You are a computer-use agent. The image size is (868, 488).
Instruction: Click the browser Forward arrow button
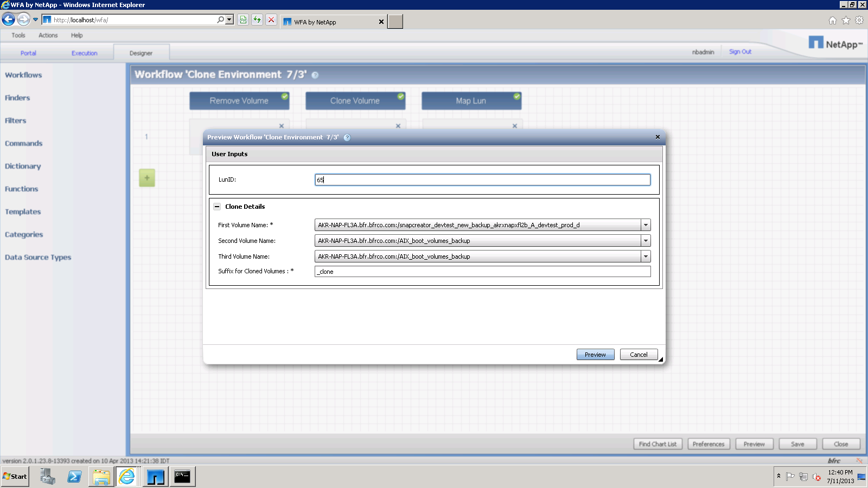pyautogui.click(x=23, y=20)
